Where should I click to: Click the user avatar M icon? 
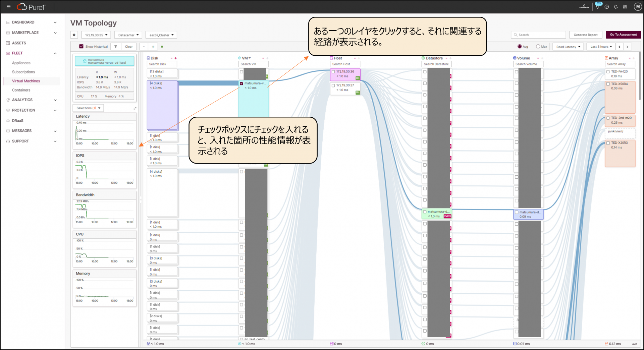click(637, 7)
